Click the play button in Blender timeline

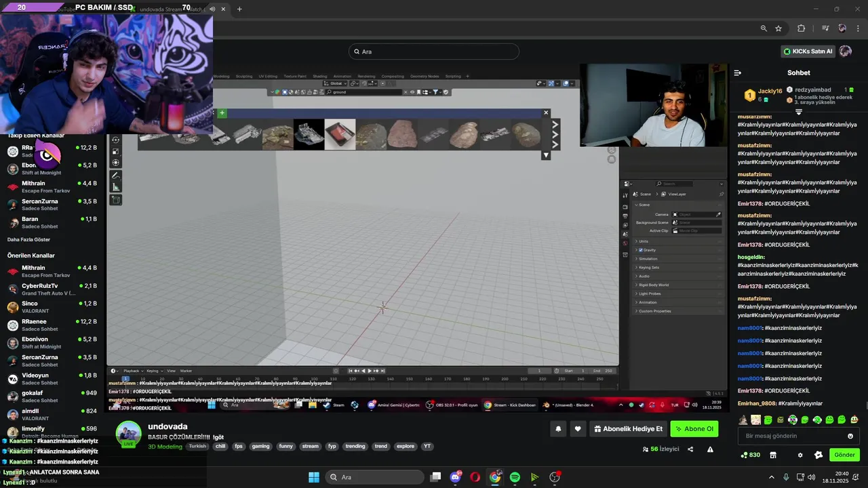(370, 371)
